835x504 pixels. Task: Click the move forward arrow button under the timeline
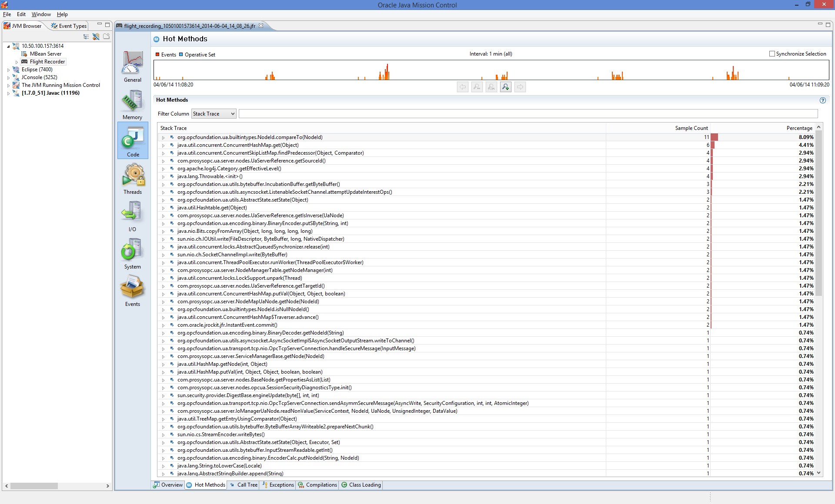tap(520, 87)
